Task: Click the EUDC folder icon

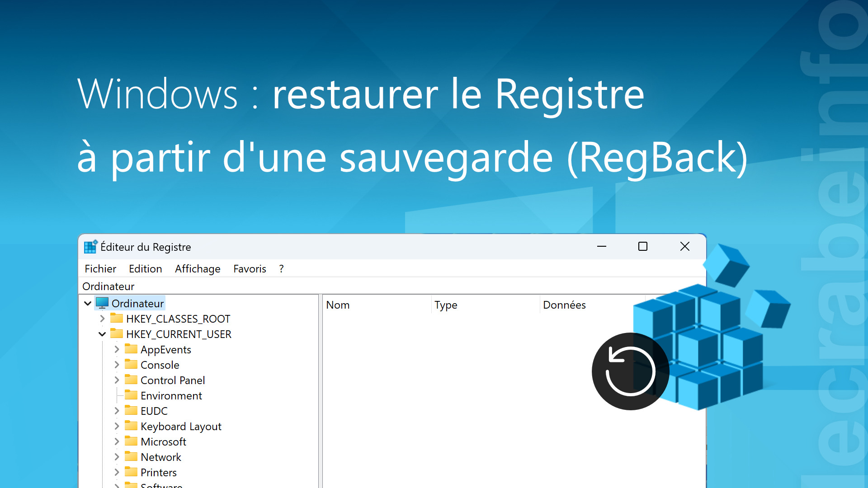Action: (x=131, y=410)
